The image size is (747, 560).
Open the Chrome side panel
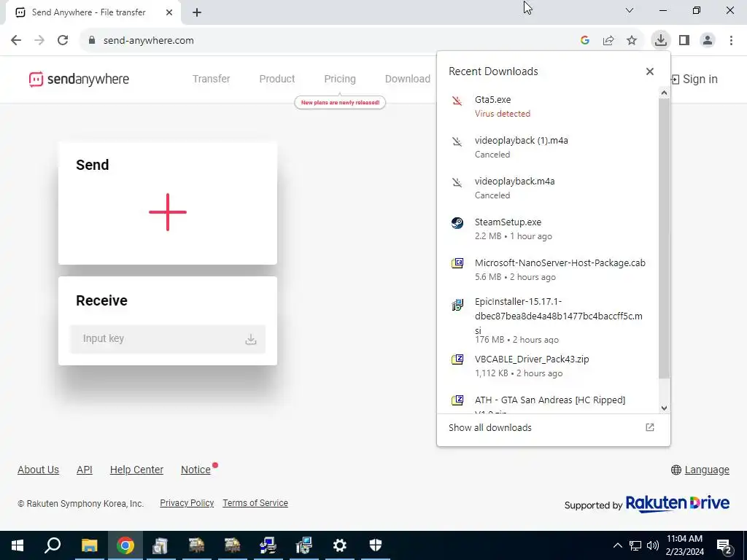click(684, 41)
